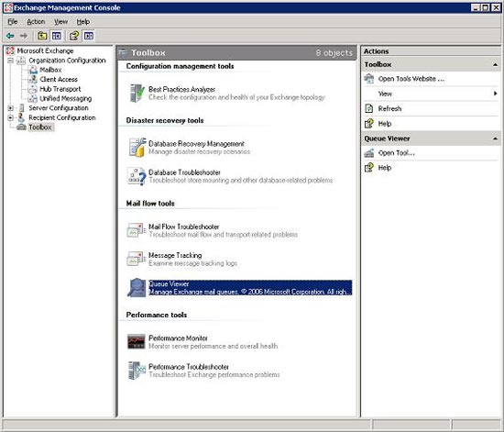Collapse the Toolbox section in Actions pane

point(496,64)
